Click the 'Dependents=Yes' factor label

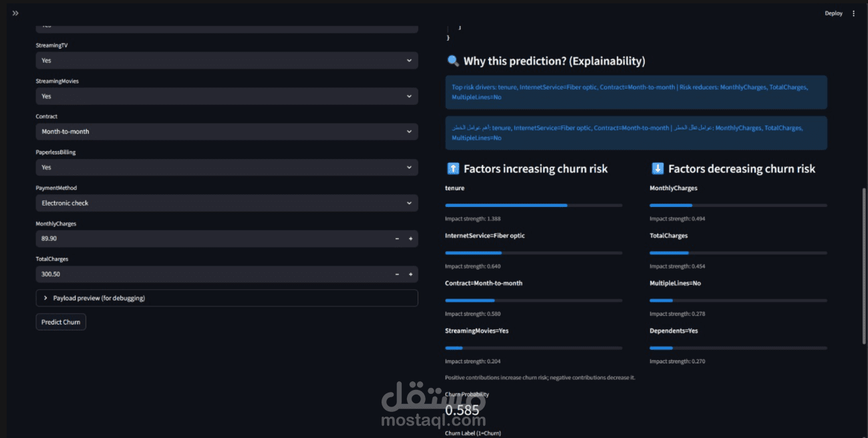[674, 331]
